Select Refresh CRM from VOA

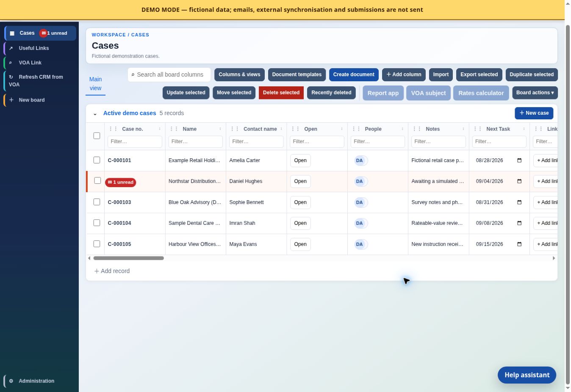40,81
